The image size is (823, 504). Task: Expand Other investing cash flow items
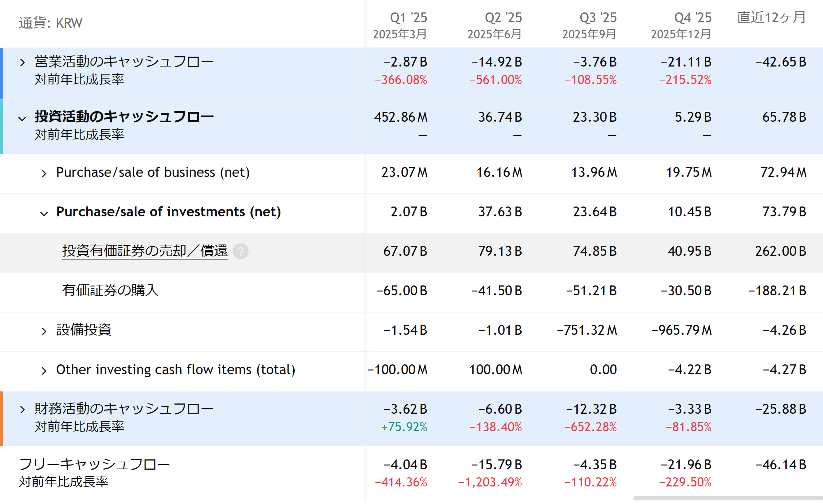(44, 371)
